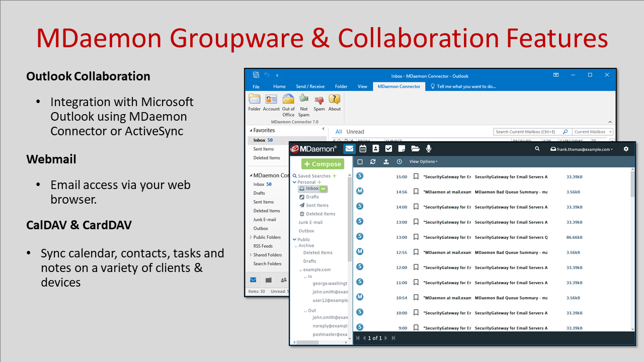
Task: Open the View Options dropdown
Action: [x=423, y=162]
